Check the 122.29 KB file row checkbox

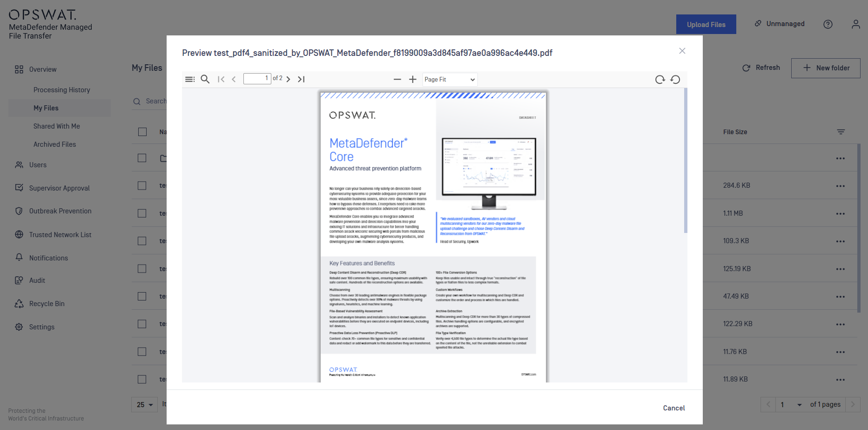pyautogui.click(x=142, y=324)
